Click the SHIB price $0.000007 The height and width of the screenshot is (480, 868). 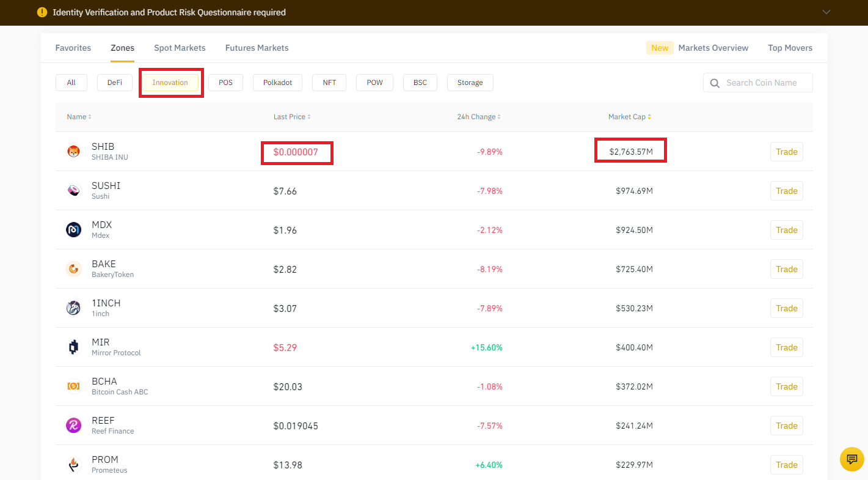[296, 152]
